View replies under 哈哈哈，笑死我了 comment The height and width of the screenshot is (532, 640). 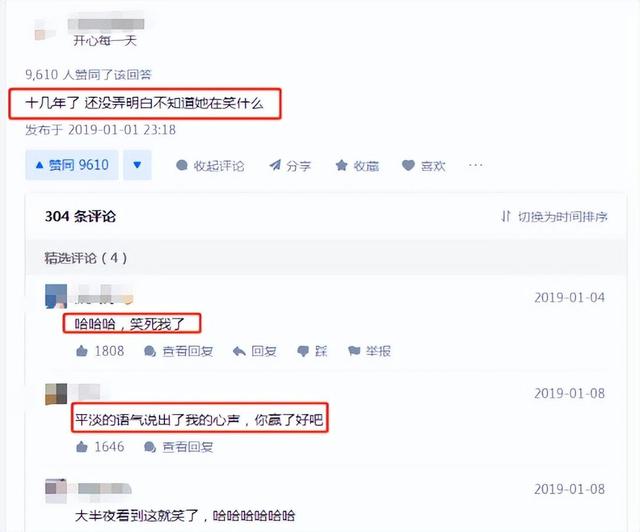tap(179, 351)
